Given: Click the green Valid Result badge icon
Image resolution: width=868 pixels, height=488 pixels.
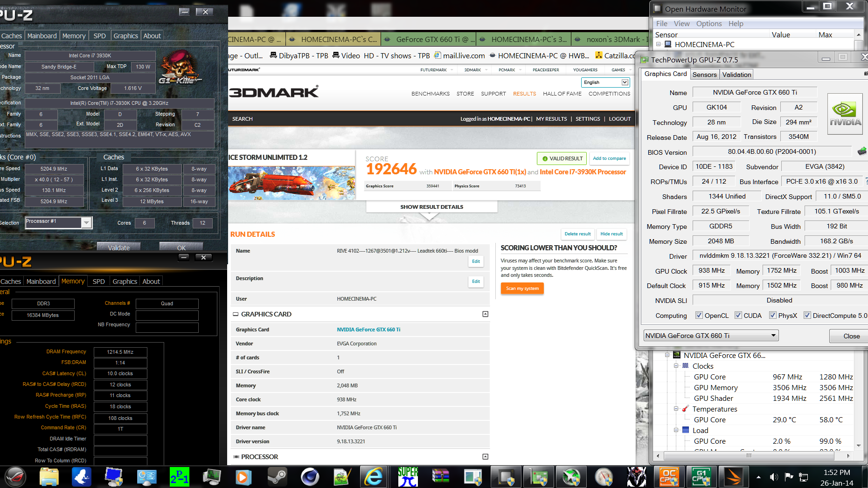Looking at the screenshot, I should [545, 158].
